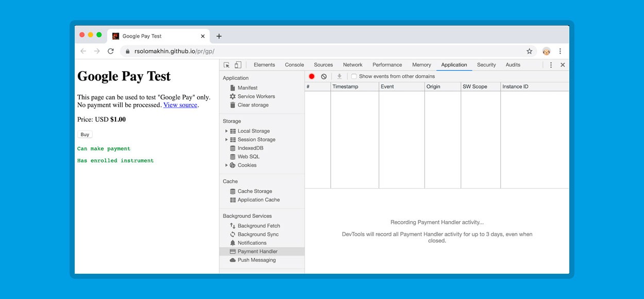The image size is (644, 299).
Task: Click the Event column header
Action: pos(402,87)
